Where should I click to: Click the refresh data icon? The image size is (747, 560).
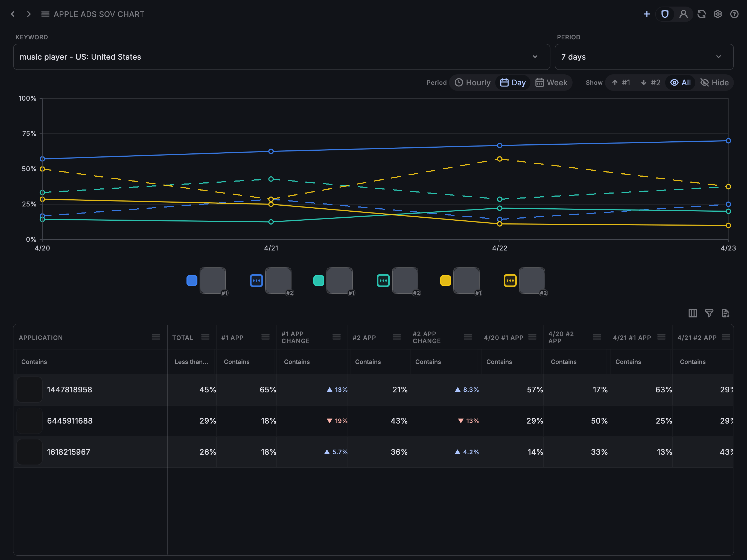point(701,14)
